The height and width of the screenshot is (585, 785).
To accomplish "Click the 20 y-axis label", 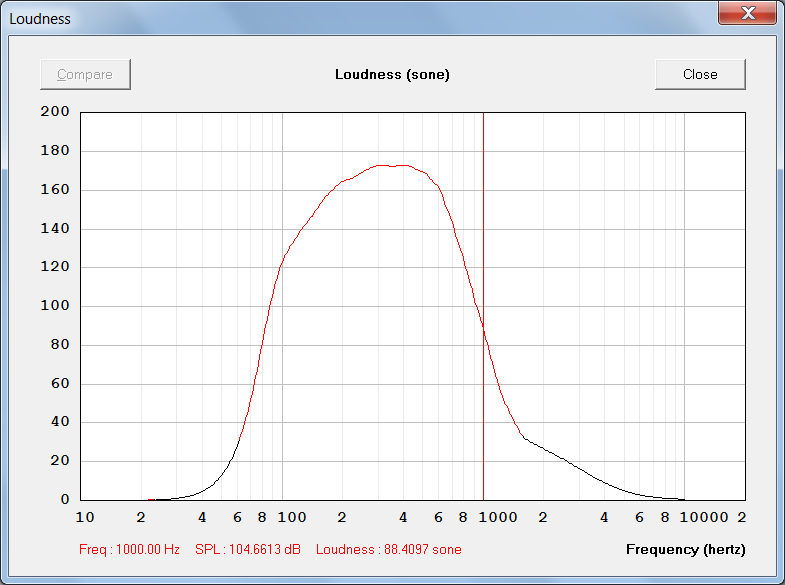I will pyautogui.click(x=60, y=460).
